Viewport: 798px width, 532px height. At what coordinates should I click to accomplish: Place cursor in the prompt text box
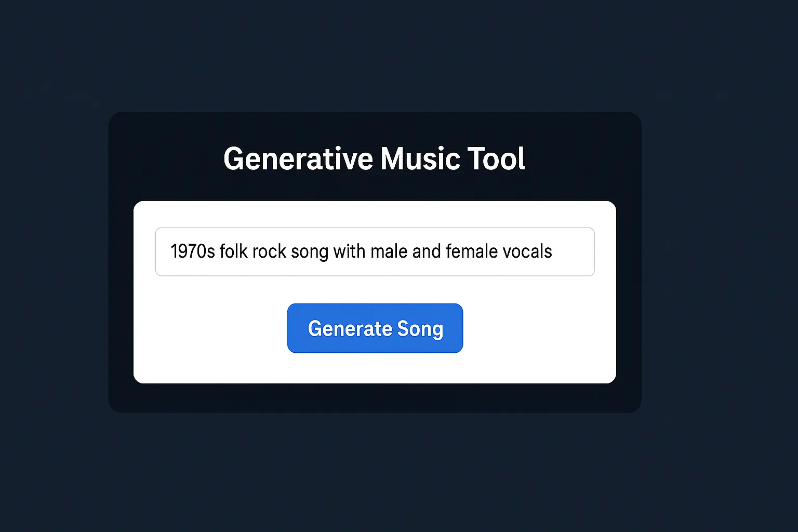tap(375, 251)
